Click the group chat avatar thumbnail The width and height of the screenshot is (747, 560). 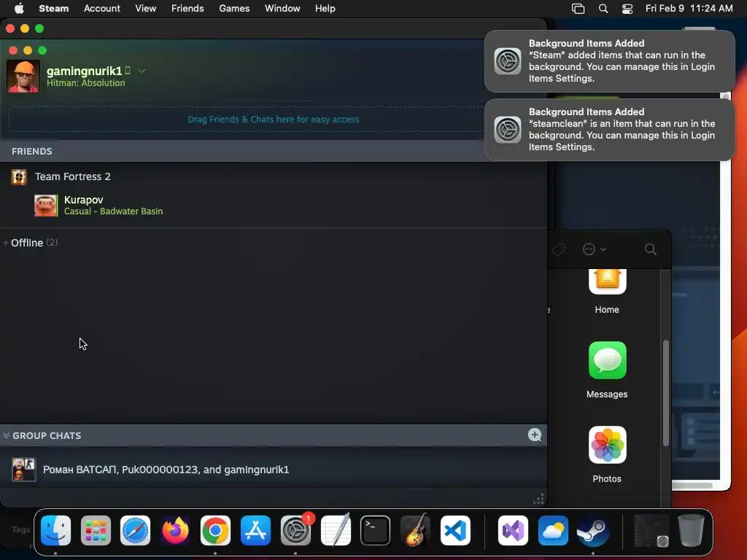coord(24,470)
